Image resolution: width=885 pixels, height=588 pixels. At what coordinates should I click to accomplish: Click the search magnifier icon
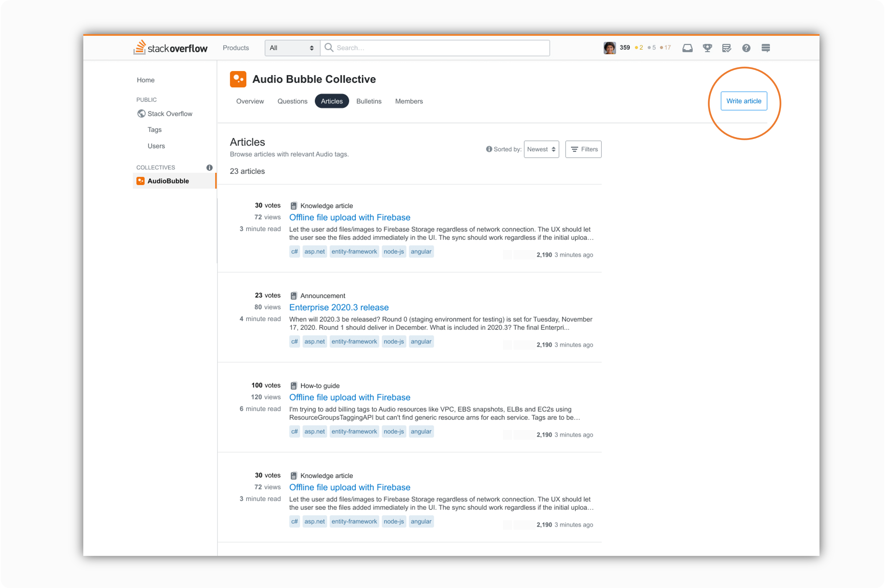click(x=329, y=48)
